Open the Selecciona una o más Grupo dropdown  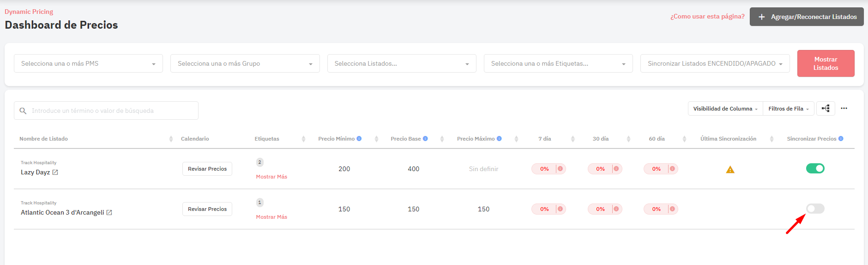(245, 63)
